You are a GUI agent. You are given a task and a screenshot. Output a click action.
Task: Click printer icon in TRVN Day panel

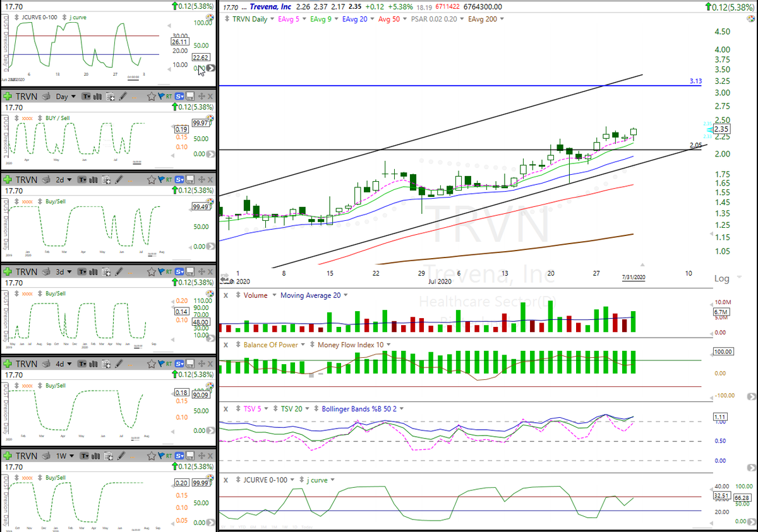45,97
